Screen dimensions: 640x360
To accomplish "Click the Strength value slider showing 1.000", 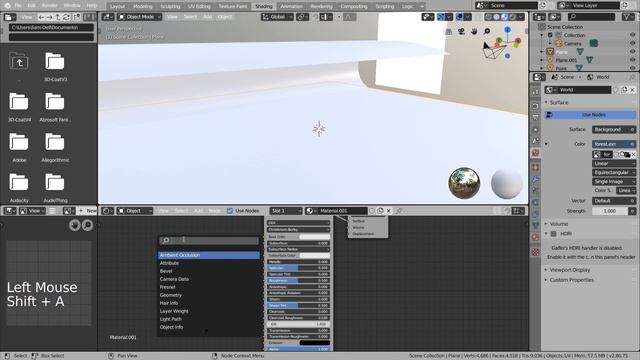I will pyautogui.click(x=610, y=211).
